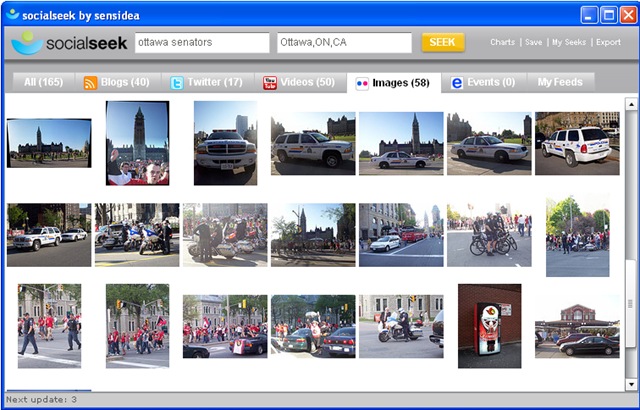Viewport: 640px width, 410px height.
Task: Click the YouTube icon on Videos tab
Action: click(270, 83)
